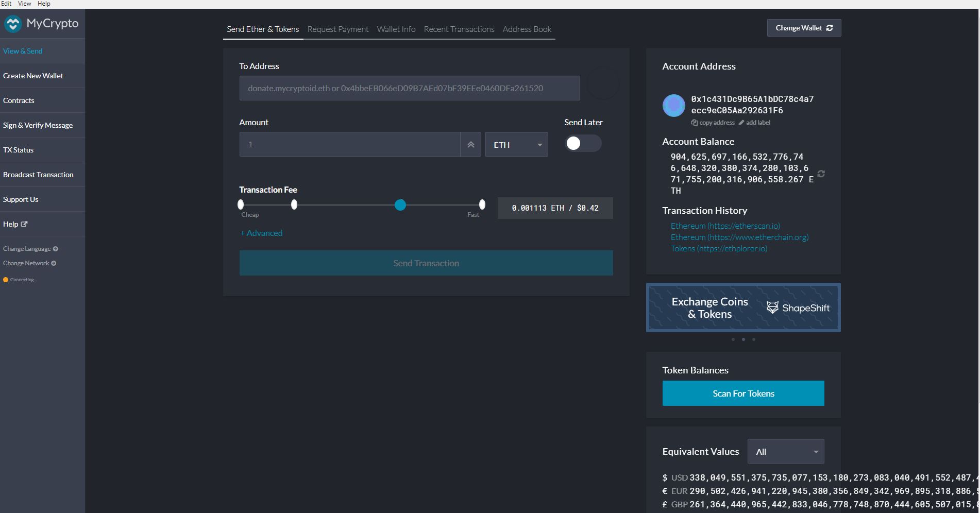Refresh the account balance
Screen dimensions: 980x513
(821, 174)
